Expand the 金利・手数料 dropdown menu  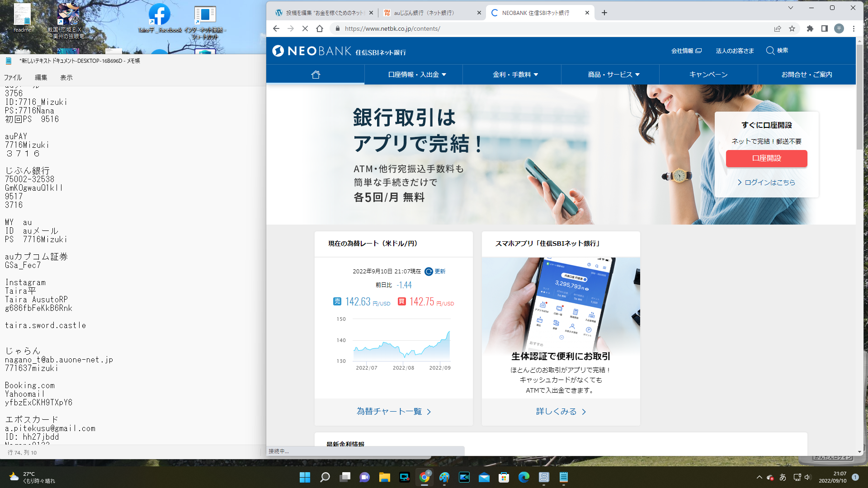click(x=515, y=75)
